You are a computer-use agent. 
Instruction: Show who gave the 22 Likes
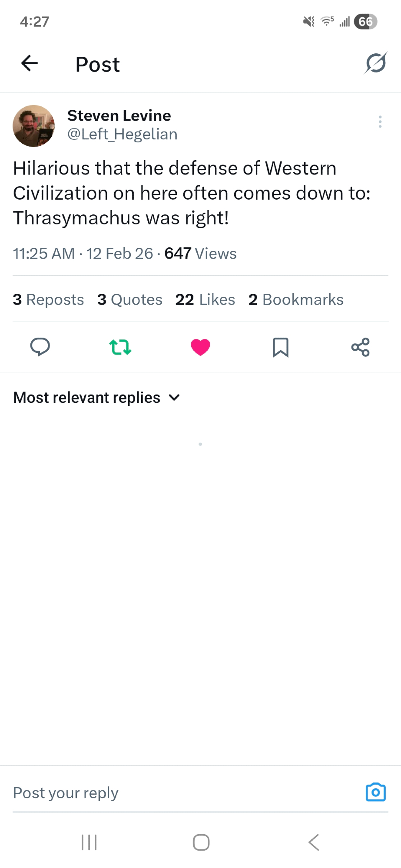pos(205,299)
